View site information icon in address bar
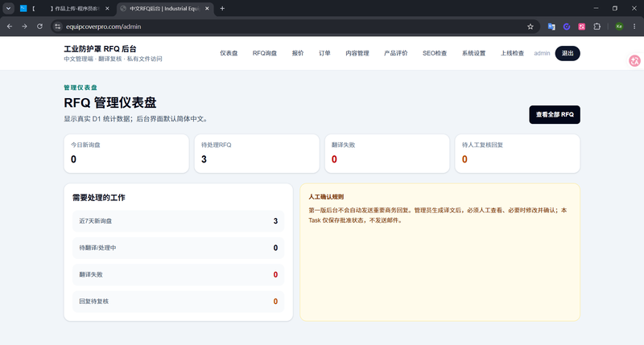Screen dimensions: 644x345 (57, 27)
